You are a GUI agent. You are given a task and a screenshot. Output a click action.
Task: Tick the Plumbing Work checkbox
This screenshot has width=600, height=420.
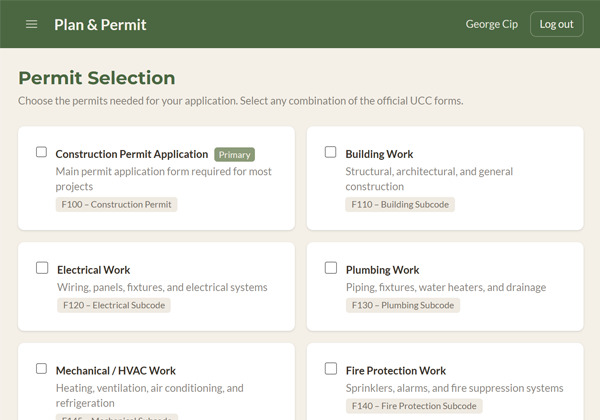click(x=331, y=268)
